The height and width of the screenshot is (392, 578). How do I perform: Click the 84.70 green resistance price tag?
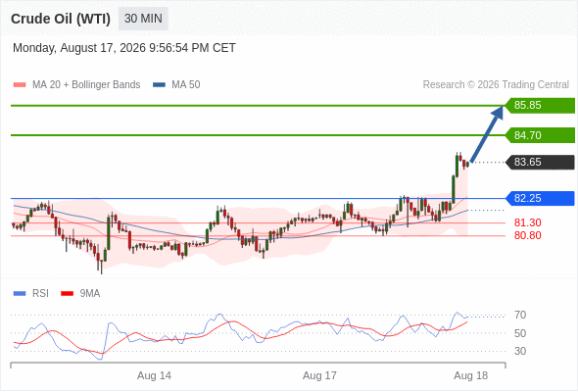click(x=540, y=135)
